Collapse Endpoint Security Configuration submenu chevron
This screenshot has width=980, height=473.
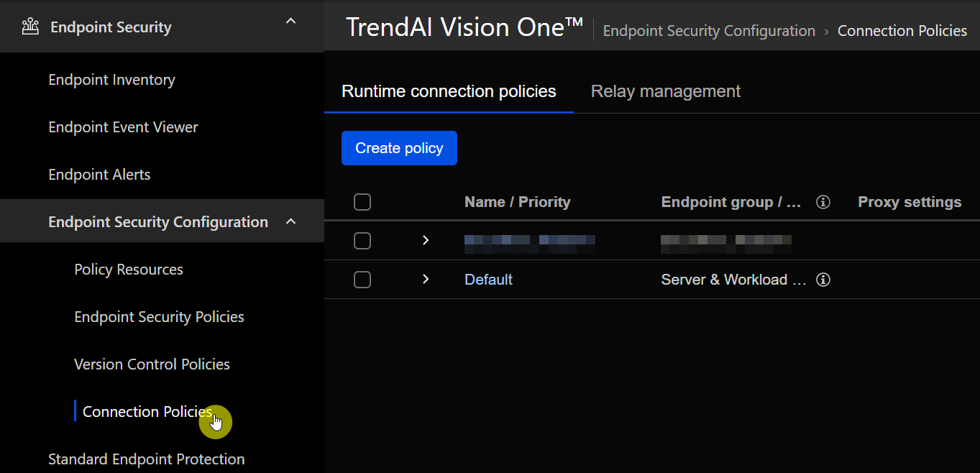(290, 221)
